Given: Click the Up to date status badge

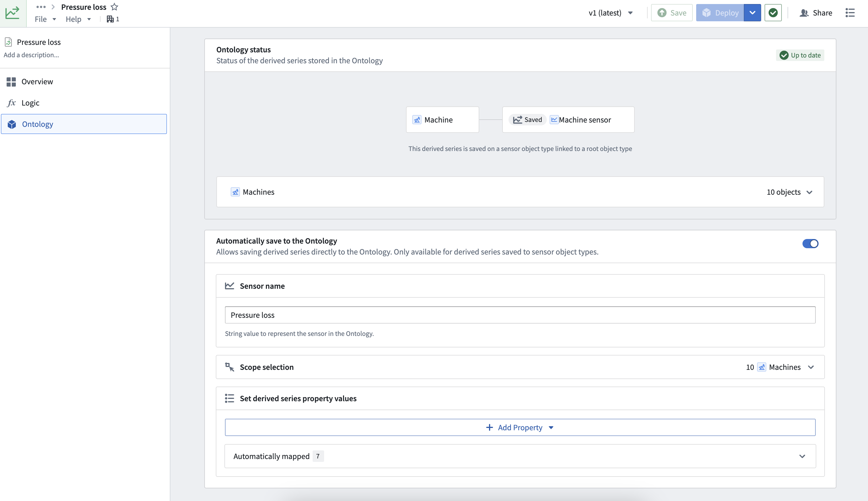Looking at the screenshot, I should pyautogui.click(x=800, y=55).
